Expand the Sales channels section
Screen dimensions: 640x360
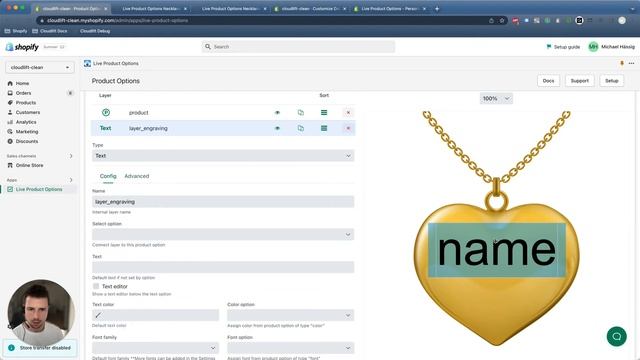pyautogui.click(x=71, y=156)
